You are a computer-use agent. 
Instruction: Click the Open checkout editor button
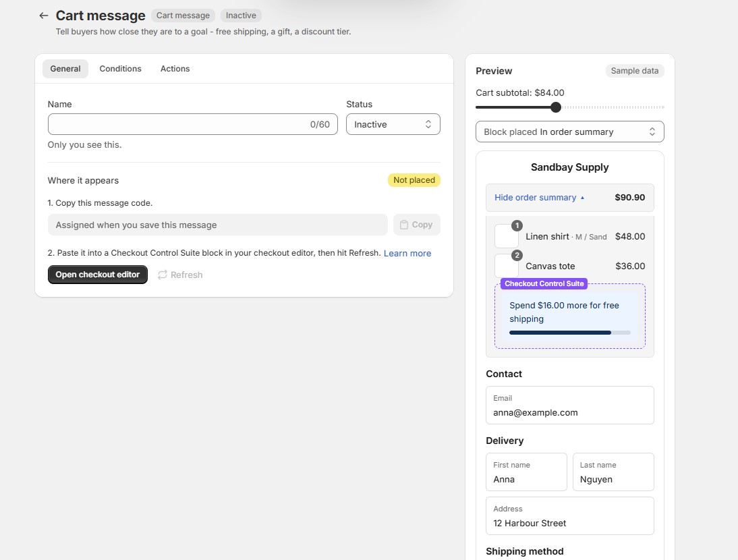coord(97,275)
